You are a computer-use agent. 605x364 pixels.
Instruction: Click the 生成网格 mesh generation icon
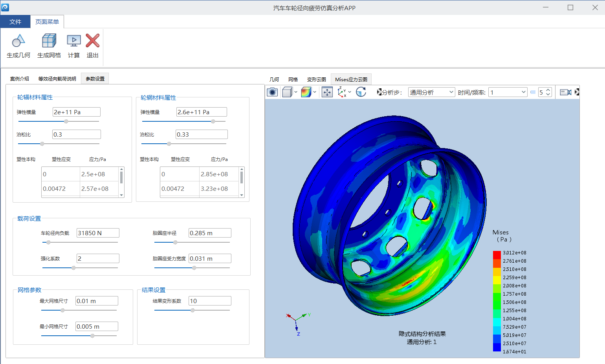coord(49,41)
